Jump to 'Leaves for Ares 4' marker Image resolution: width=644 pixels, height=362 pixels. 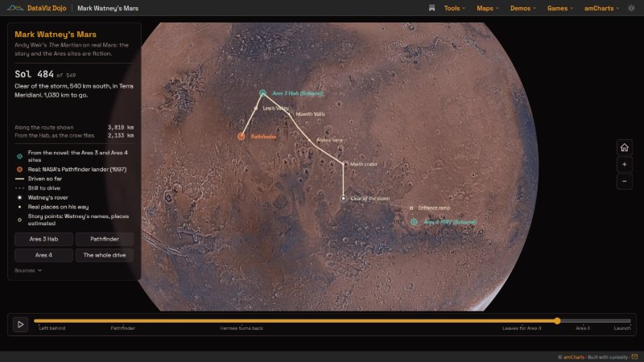point(522,328)
